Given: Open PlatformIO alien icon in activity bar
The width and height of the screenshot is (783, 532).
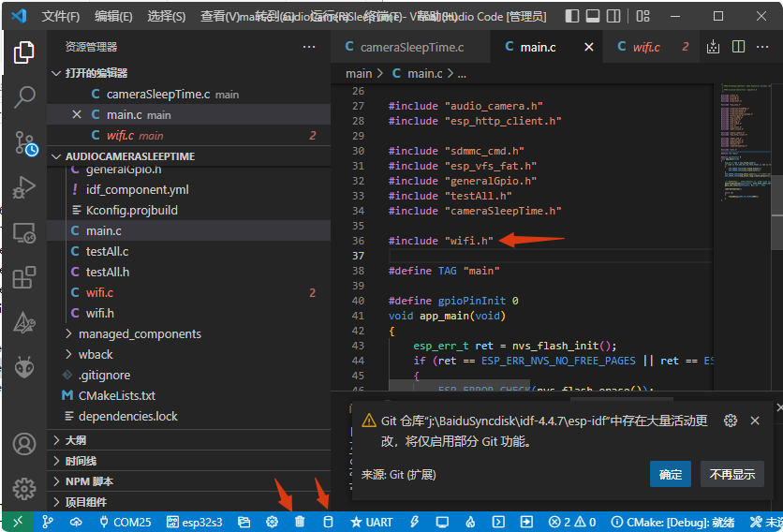Looking at the screenshot, I should [24, 367].
